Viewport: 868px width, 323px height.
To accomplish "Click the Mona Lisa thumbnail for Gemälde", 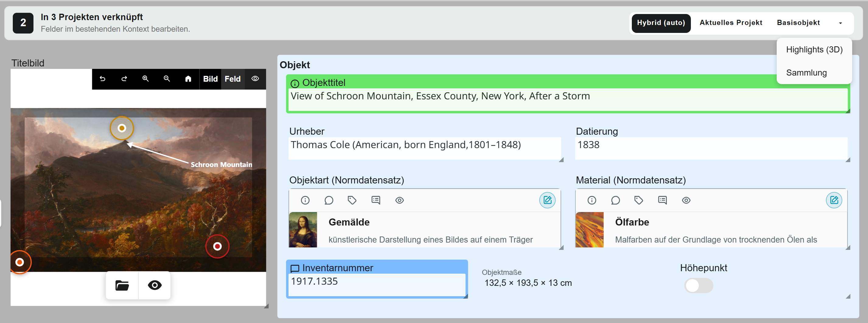I will [x=303, y=229].
